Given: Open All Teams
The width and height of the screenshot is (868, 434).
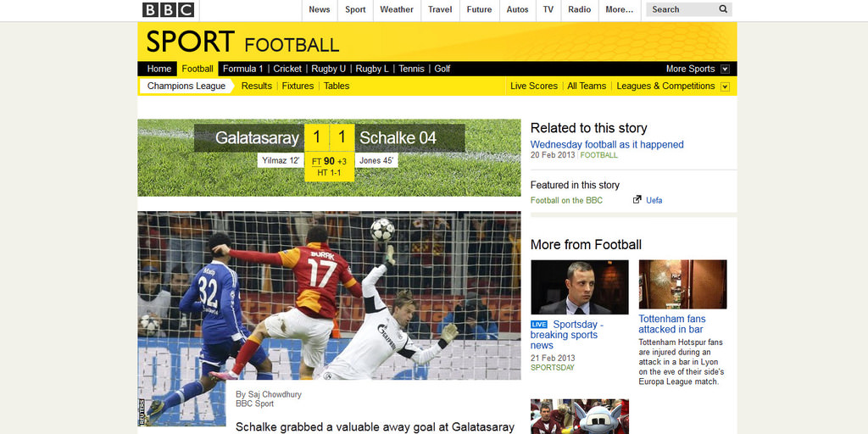Looking at the screenshot, I should pos(587,86).
